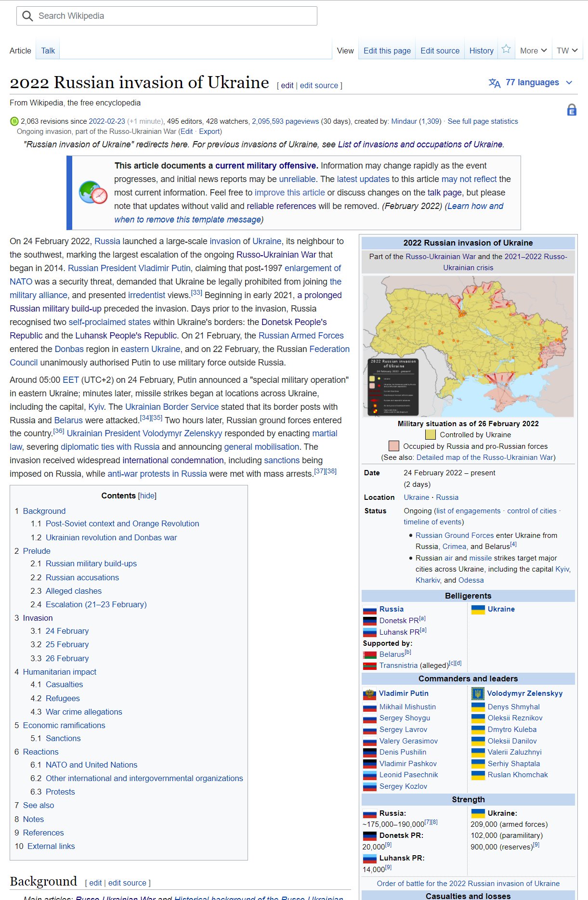This screenshot has width=588, height=900.
Task: Jump to External links section
Action: [51, 846]
